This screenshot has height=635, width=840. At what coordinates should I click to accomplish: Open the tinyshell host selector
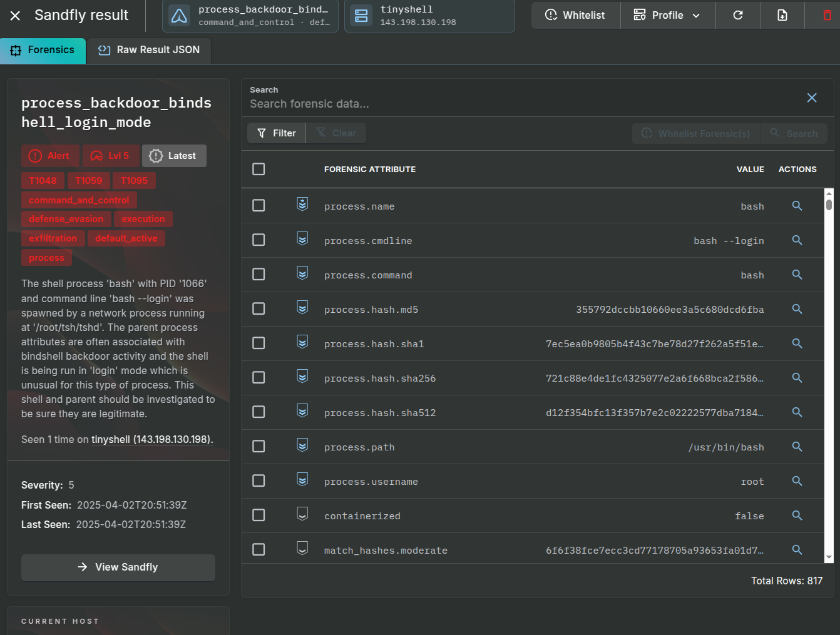(429, 14)
